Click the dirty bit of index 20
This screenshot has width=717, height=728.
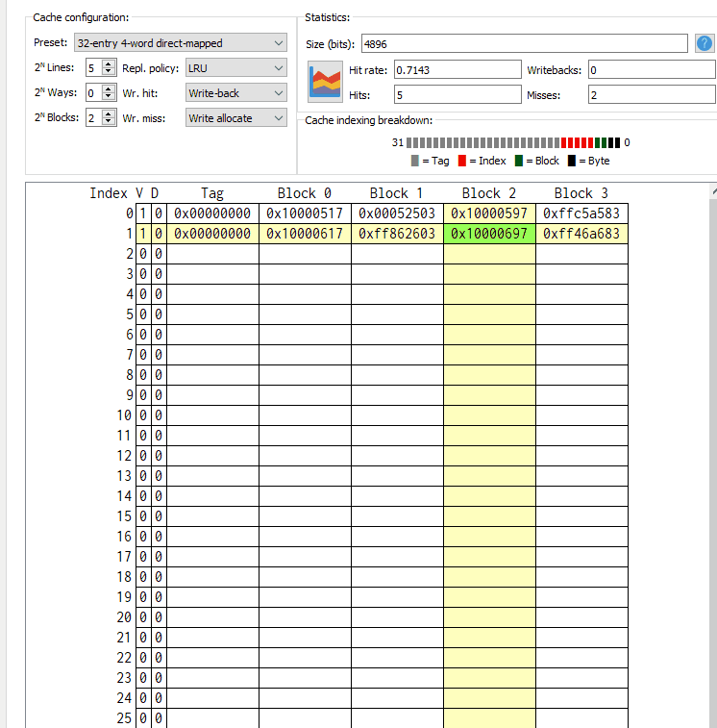[x=159, y=617]
